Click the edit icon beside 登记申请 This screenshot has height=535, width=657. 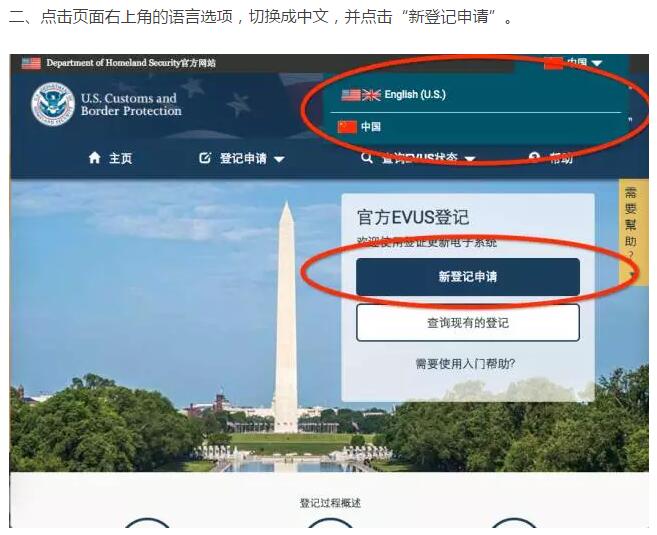pyautogui.click(x=204, y=158)
